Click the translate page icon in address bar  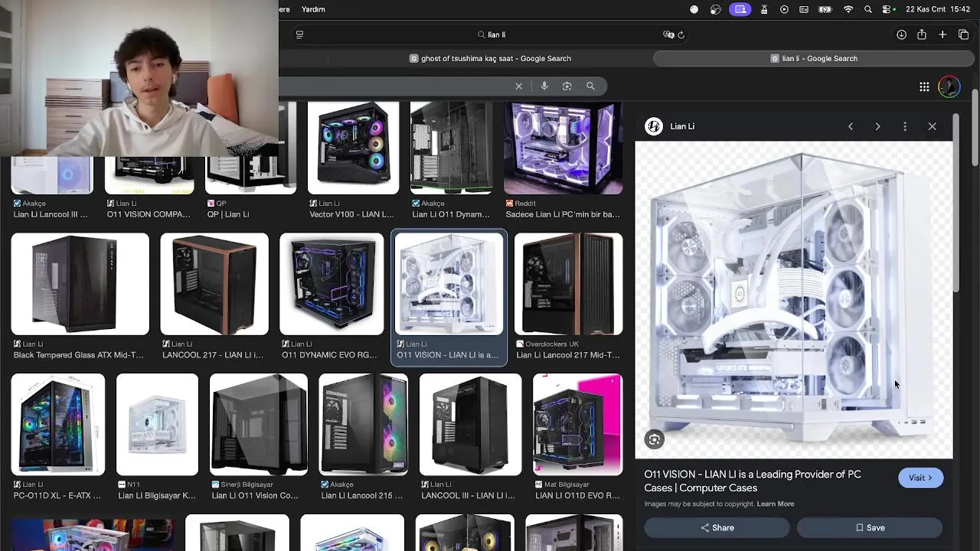click(x=668, y=34)
